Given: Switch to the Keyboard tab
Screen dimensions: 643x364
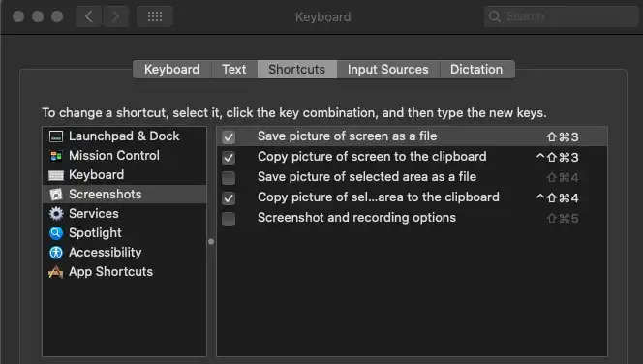Looking at the screenshot, I should pos(171,70).
